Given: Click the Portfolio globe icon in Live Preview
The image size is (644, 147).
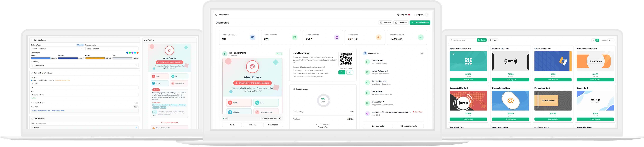Looking at the screenshot, I should pos(153,83).
